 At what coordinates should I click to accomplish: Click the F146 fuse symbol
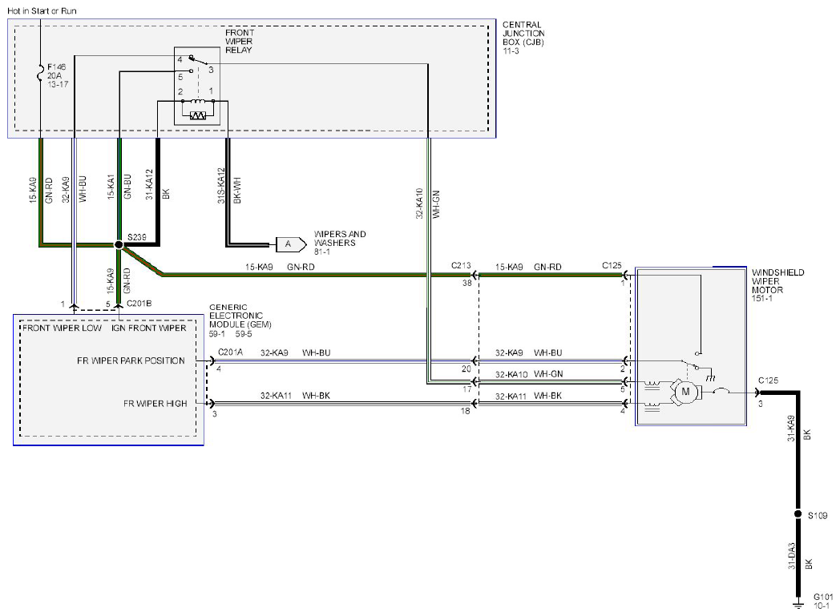click(40, 74)
